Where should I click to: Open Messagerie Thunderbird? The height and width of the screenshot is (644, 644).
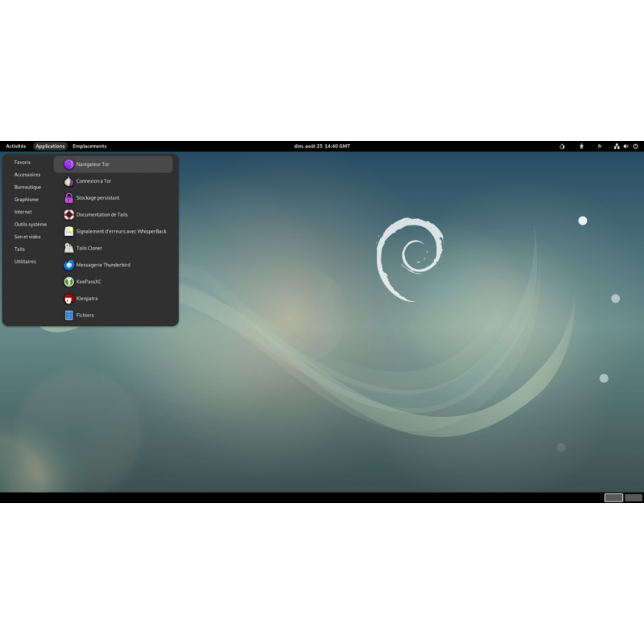[x=101, y=265]
